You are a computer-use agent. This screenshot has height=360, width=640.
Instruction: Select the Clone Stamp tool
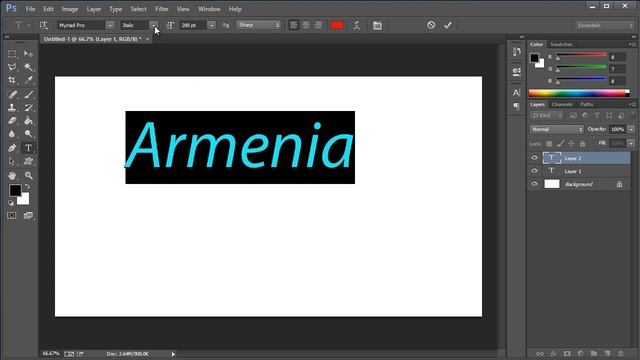click(x=12, y=108)
